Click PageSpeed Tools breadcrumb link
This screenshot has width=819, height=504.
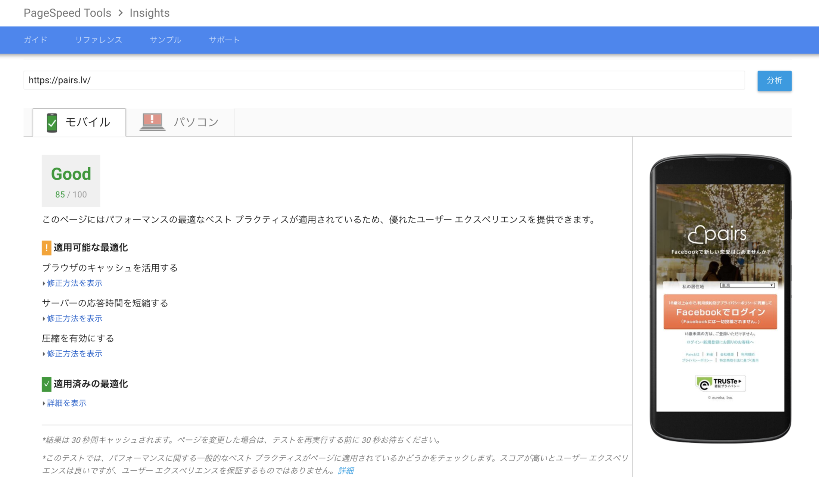67,13
